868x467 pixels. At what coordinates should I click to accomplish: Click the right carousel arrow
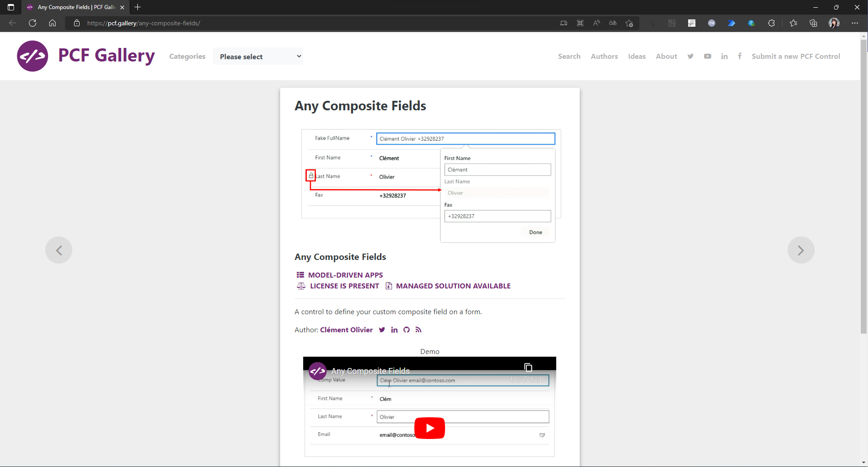801,250
